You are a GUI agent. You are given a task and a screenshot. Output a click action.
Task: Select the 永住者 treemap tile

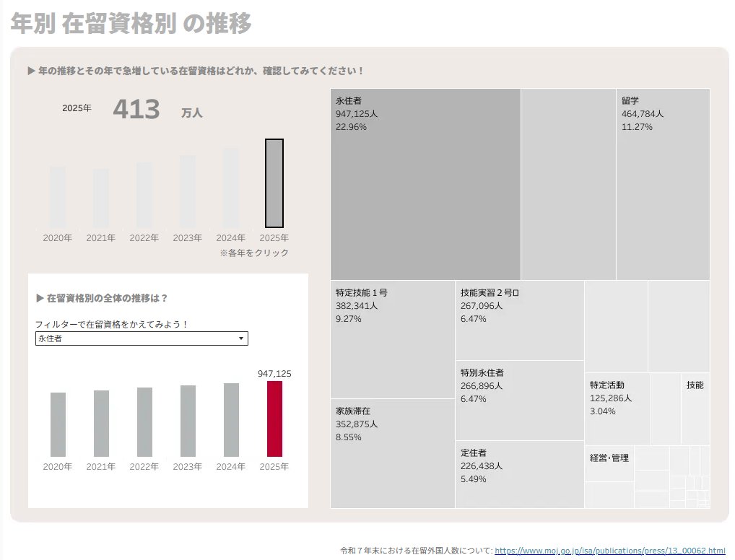pos(426,184)
